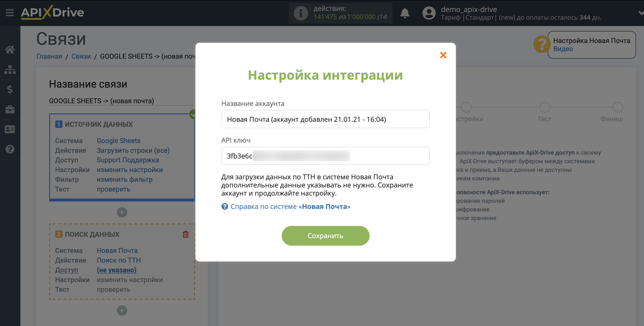Open the help question sidebar icon
The image size is (644, 326).
click(x=10, y=149)
